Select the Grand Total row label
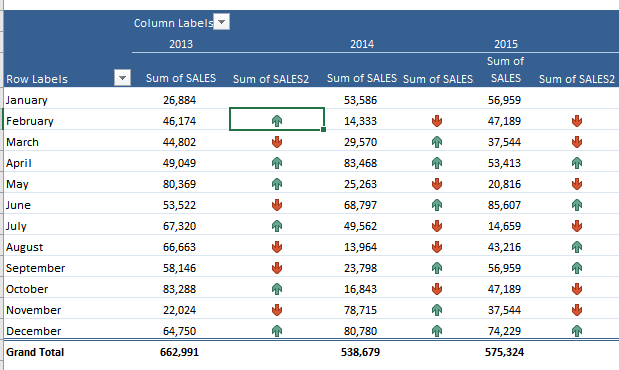 click(x=35, y=352)
